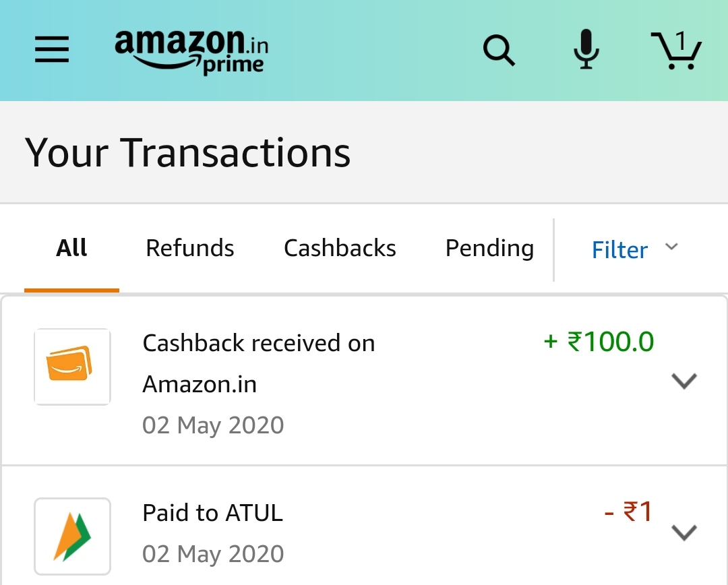
Task: Expand the Paid to ATUL transaction
Action: [684, 533]
